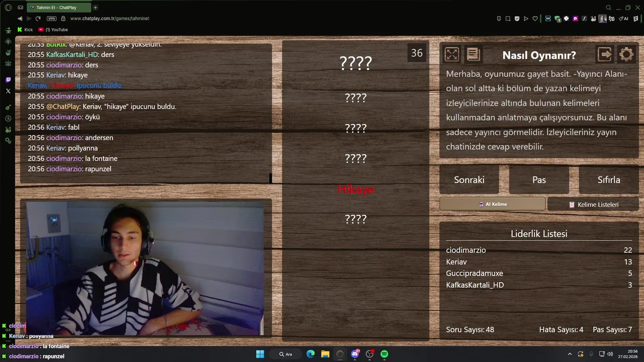Click the Nasıl Oynanır? heading
Screen dimensions: 644x362
click(539, 55)
